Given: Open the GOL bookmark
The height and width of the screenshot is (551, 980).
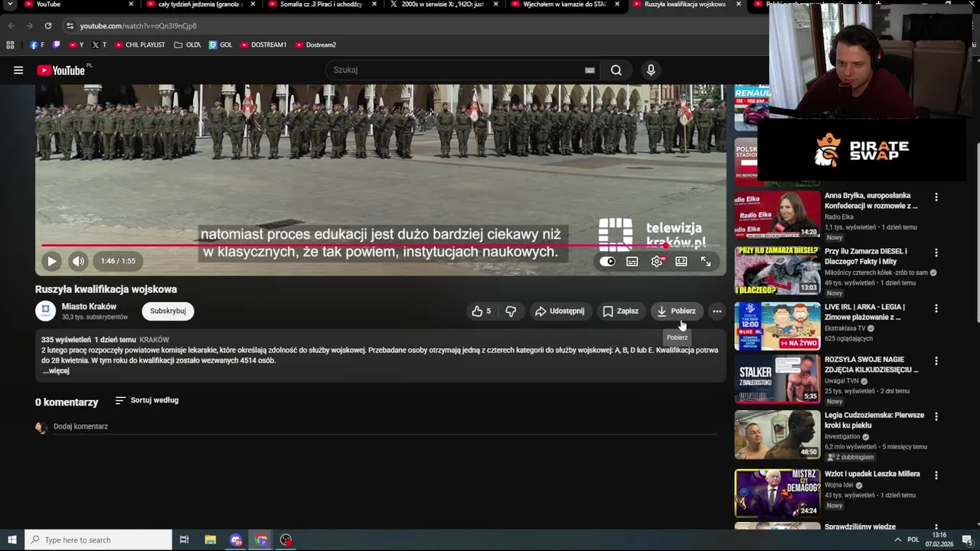Looking at the screenshot, I should click(x=220, y=45).
